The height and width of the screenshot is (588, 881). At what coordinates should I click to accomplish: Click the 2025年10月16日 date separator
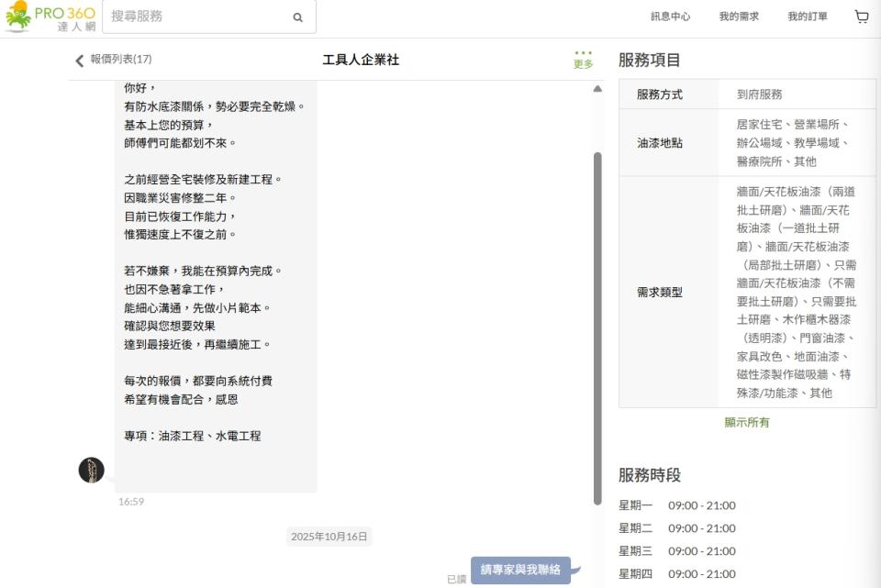tap(329, 537)
